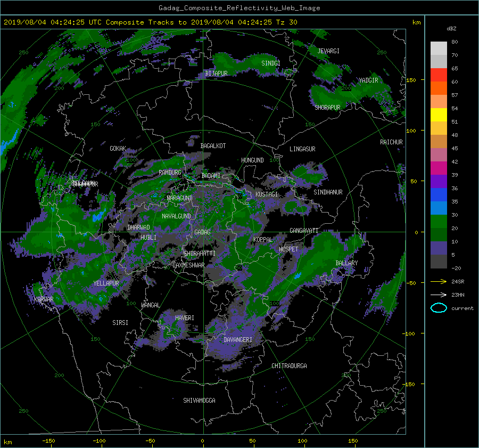
Task: Select the purple legend swatch above 36
Action: pos(439,181)
